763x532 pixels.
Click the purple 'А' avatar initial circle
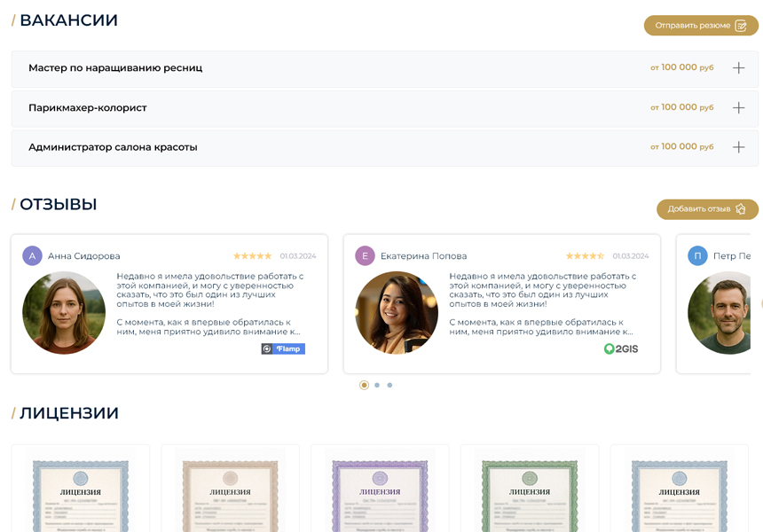[x=33, y=254]
